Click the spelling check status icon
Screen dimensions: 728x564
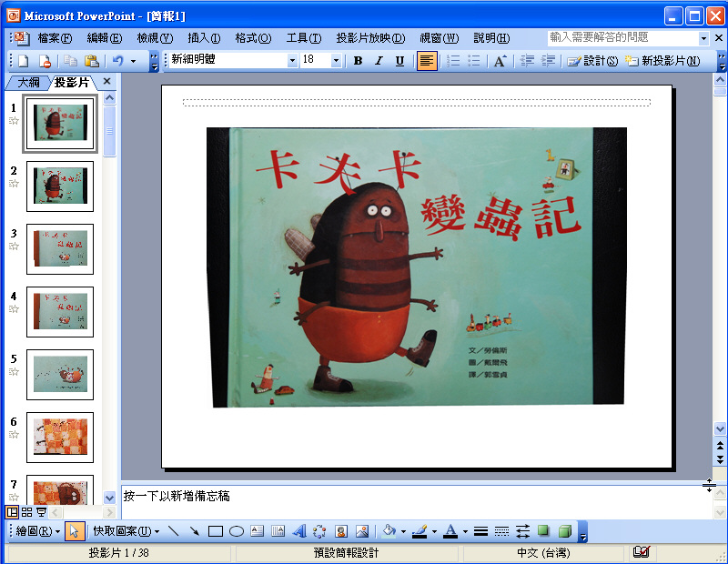tap(642, 552)
